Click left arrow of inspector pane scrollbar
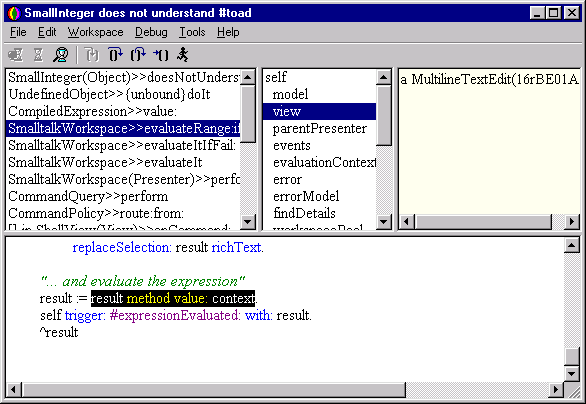The image size is (586, 404). click(x=407, y=222)
